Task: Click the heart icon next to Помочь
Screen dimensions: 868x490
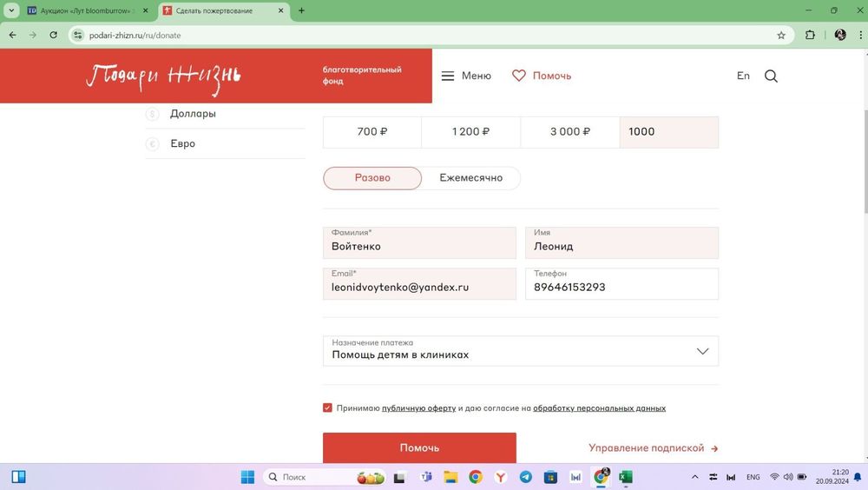Action: click(519, 76)
